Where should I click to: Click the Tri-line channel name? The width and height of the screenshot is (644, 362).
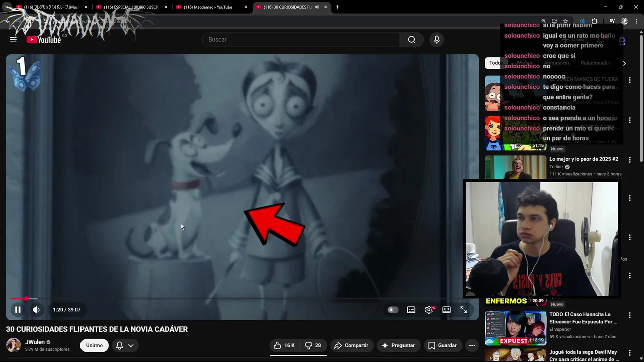click(x=556, y=167)
